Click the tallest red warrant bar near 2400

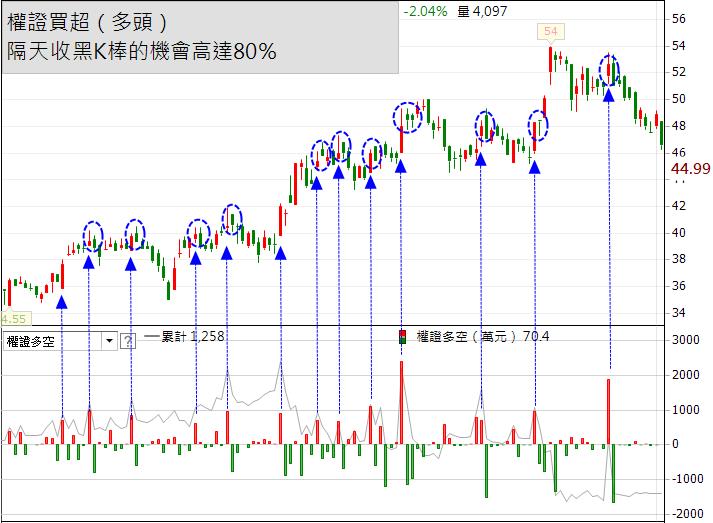tap(402, 402)
